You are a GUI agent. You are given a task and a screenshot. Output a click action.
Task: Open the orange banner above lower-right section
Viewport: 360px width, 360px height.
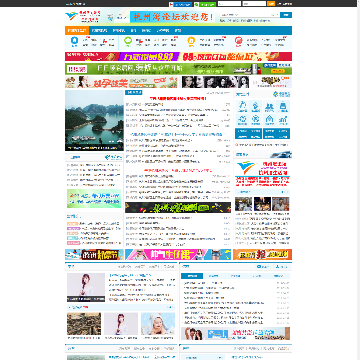(x=262, y=255)
